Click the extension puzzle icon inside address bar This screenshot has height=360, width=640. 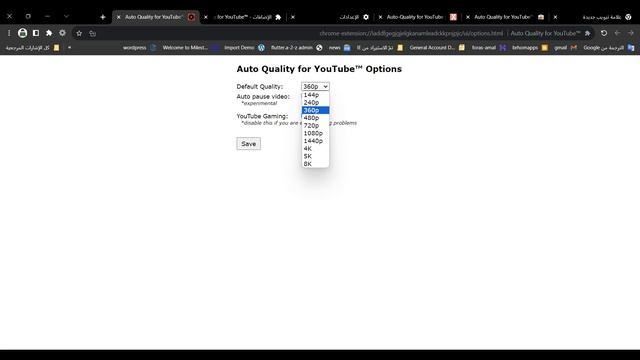click(588, 33)
